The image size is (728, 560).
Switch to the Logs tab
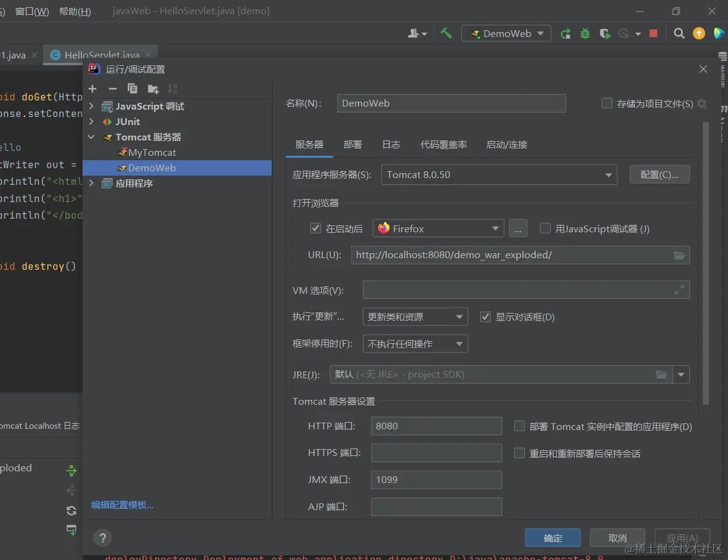pos(391,145)
